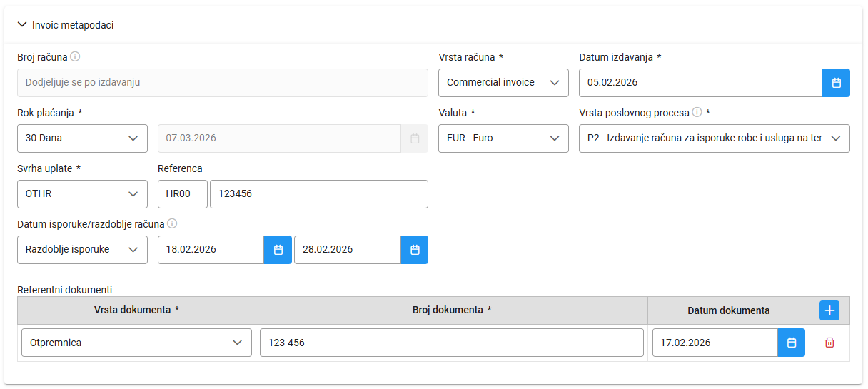Open calendar for Datum dokumenta field
Screen dimensions: 868x389
tap(791, 343)
